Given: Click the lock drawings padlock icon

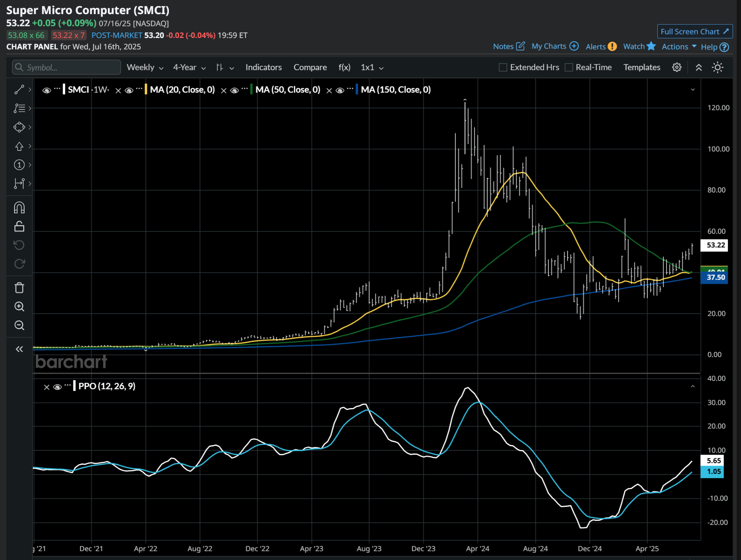Looking at the screenshot, I should pyautogui.click(x=19, y=226).
